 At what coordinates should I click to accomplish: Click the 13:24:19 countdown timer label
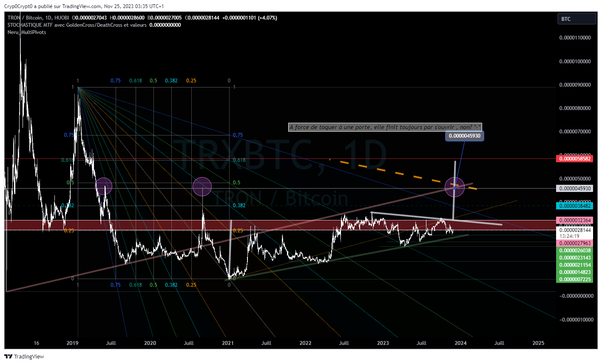click(570, 236)
